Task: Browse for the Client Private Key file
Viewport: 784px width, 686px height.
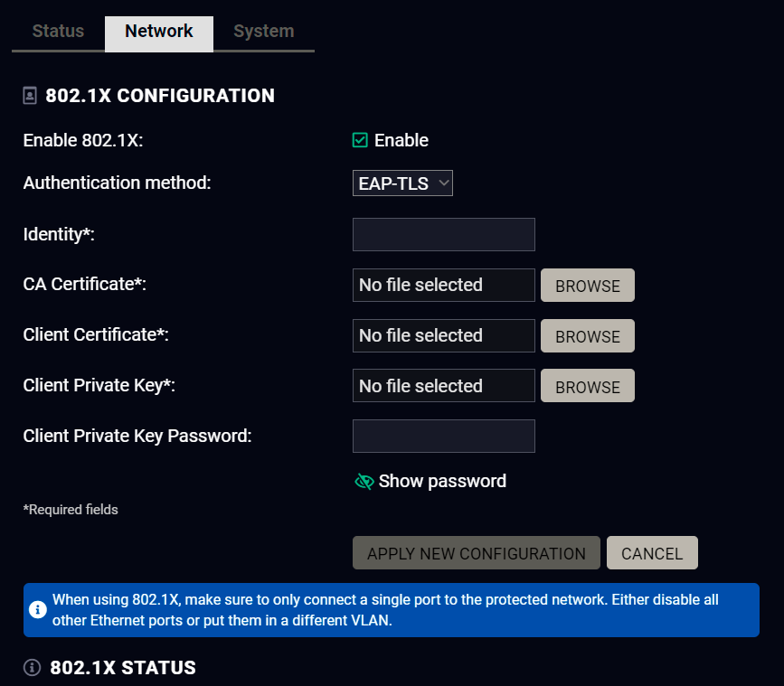Action: point(587,387)
